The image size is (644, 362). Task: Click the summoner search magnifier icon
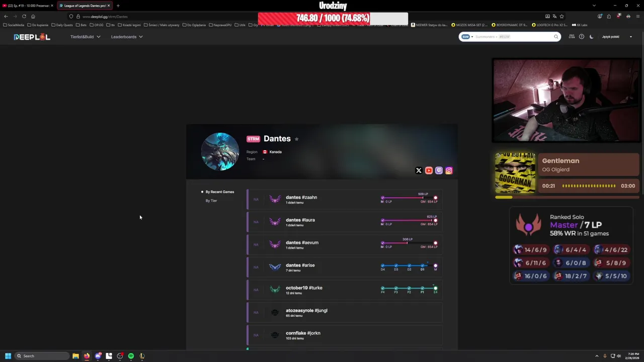click(556, 37)
